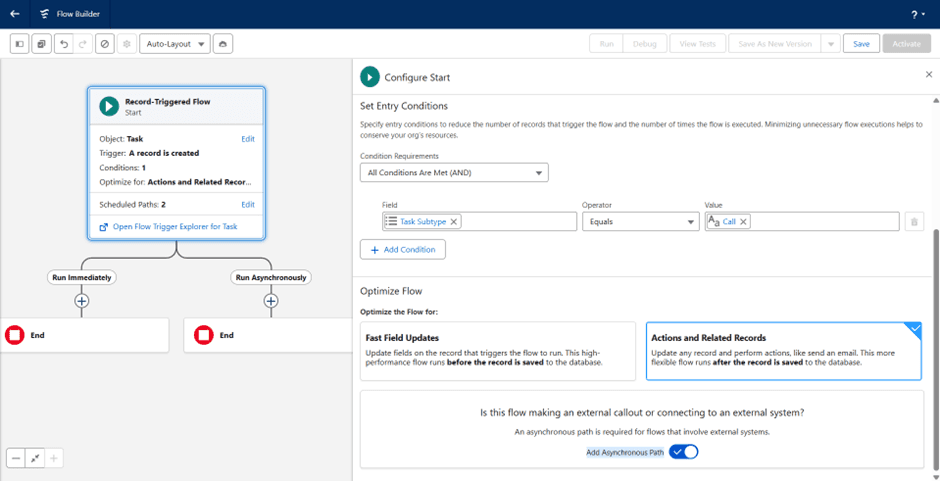Click the Activate button
The image size is (940, 481).
click(x=906, y=44)
